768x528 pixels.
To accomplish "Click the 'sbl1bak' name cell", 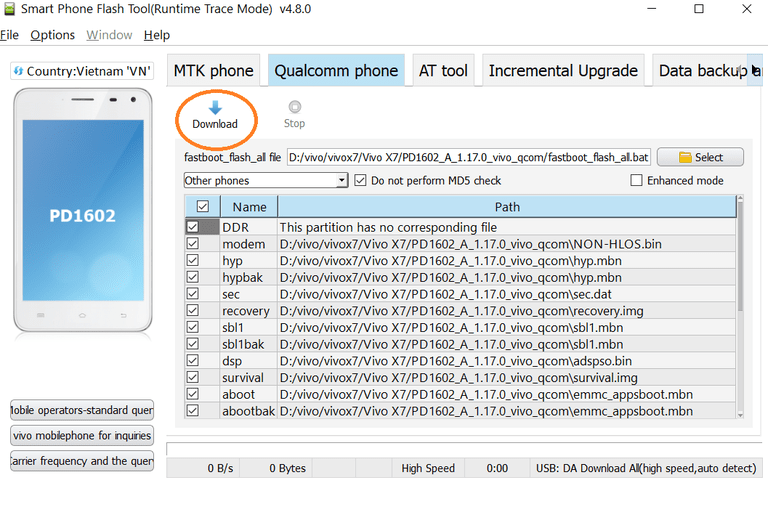I will point(249,344).
